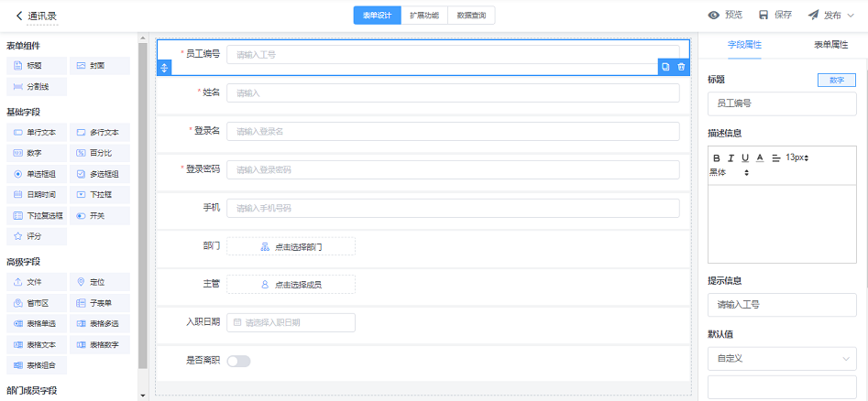Switch to the 扩展功能 tab
Screen dimensions: 868x401
coord(423,15)
